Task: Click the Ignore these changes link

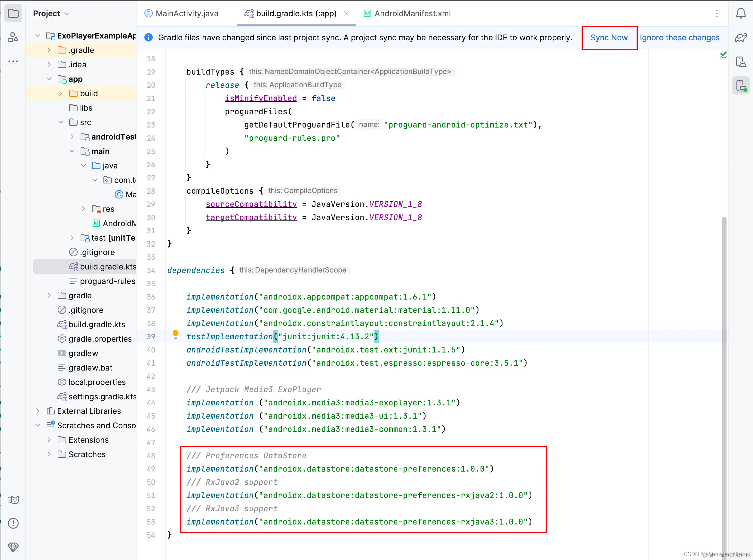Action: pyautogui.click(x=679, y=38)
